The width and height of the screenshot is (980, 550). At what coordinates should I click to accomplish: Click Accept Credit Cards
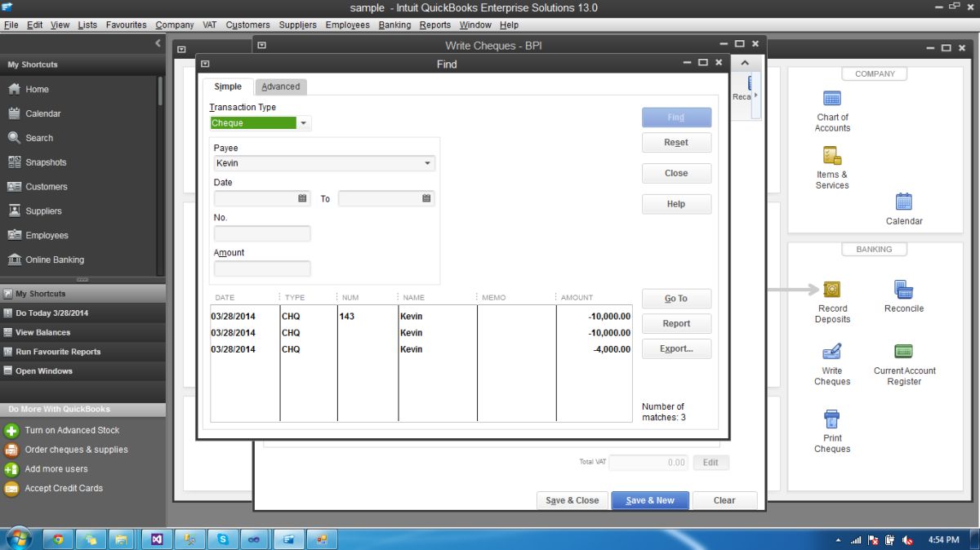pyautogui.click(x=64, y=488)
